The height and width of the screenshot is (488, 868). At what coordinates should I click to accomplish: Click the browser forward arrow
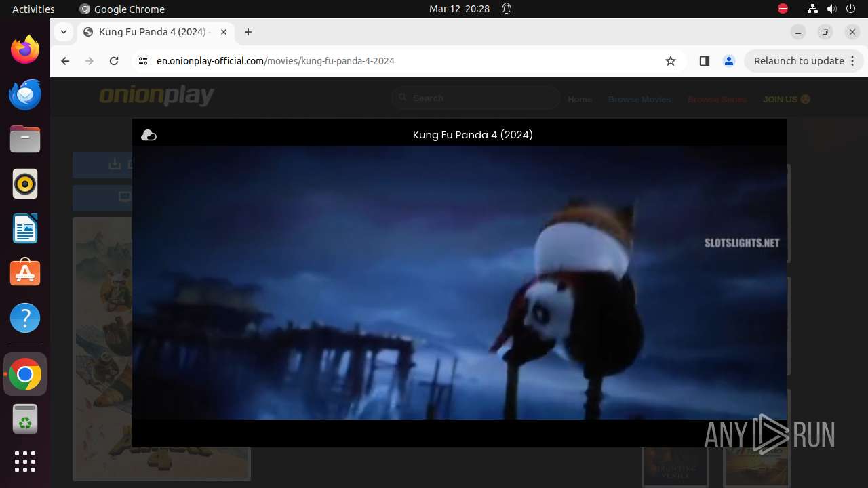90,61
